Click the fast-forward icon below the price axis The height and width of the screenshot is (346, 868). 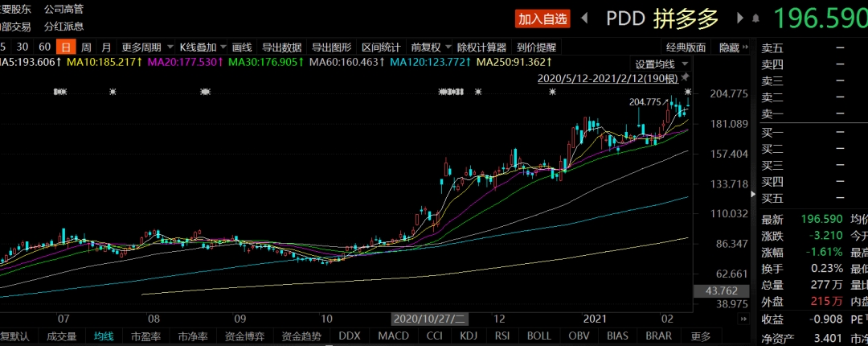[x=743, y=319]
